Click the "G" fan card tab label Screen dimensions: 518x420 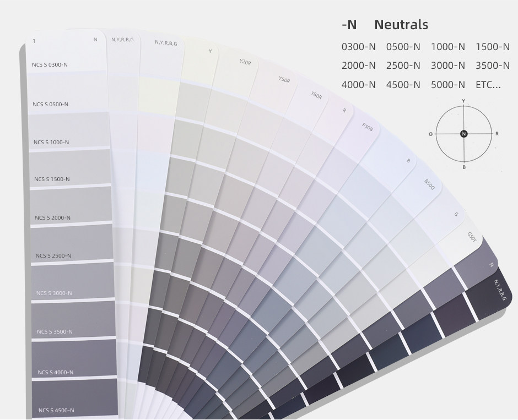456,215
